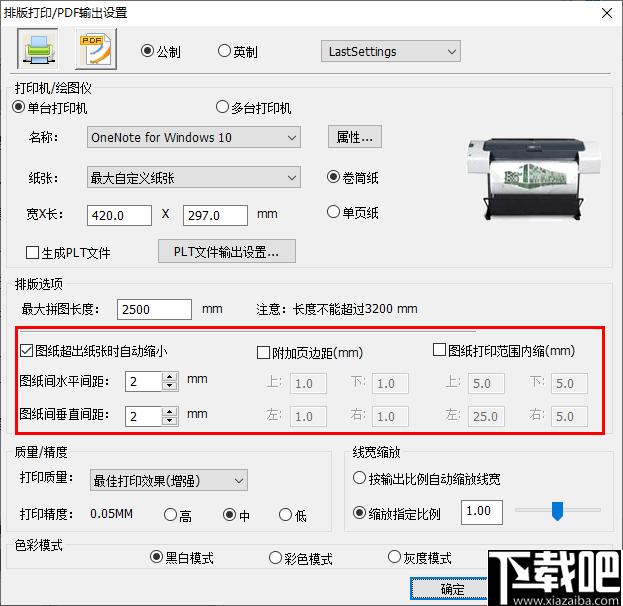Click the printer output mode icon

click(x=38, y=48)
